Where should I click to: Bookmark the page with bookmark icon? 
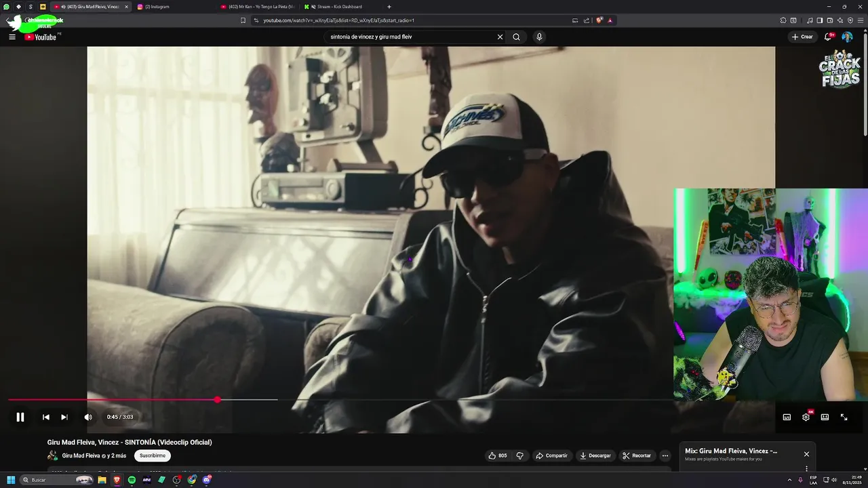(243, 20)
